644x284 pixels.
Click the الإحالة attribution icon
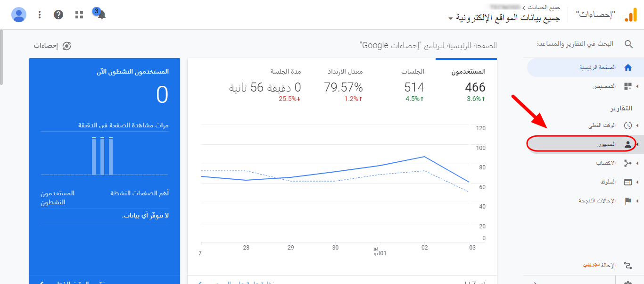628,265
